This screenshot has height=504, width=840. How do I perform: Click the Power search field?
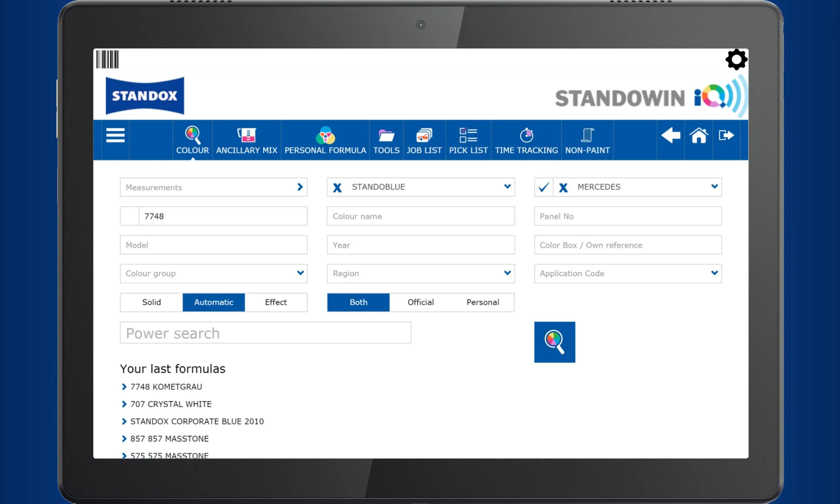(x=265, y=333)
